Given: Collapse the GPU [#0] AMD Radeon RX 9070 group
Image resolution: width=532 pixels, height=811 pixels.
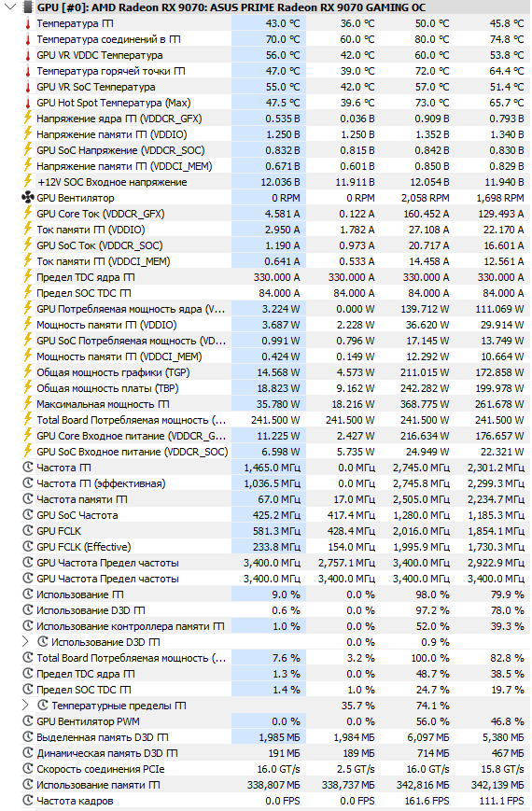Looking at the screenshot, I should click(x=10, y=7).
